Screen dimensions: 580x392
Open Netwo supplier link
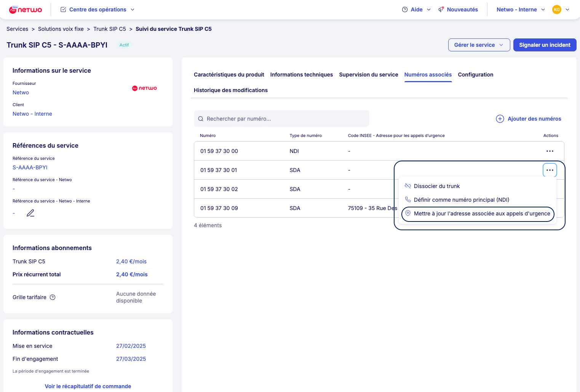(21, 92)
